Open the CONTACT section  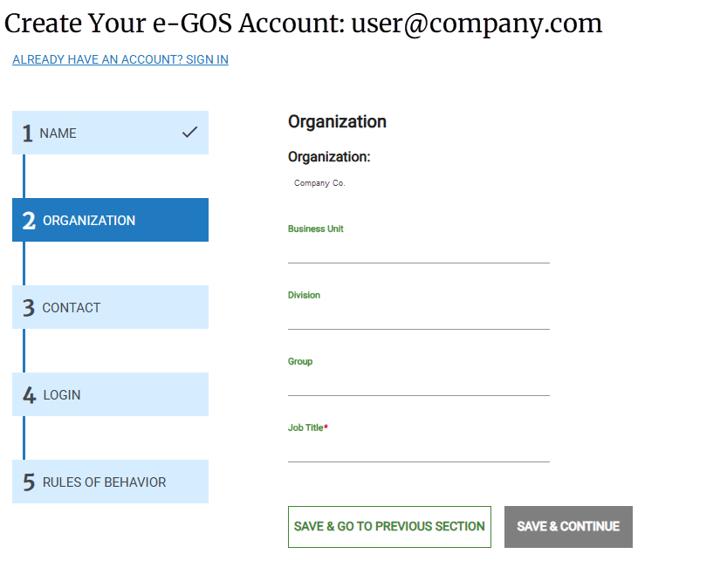point(110,307)
